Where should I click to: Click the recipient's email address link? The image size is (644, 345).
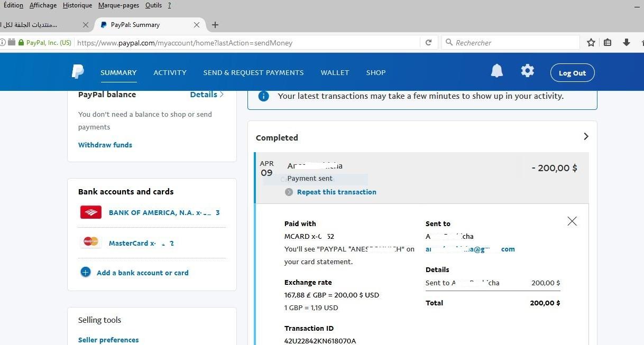[470, 249]
